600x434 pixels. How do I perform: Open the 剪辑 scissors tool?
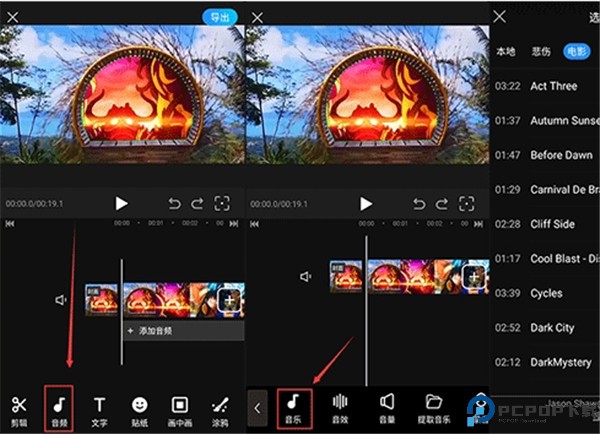pyautogui.click(x=19, y=411)
